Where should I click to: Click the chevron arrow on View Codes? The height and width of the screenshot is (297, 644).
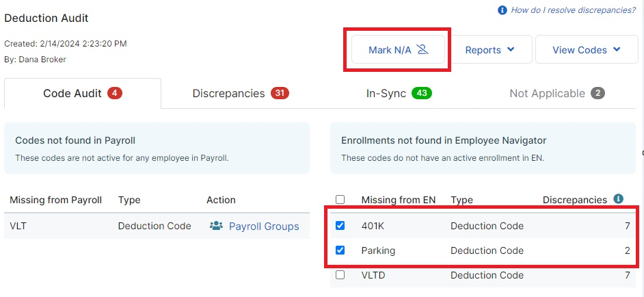(617, 49)
